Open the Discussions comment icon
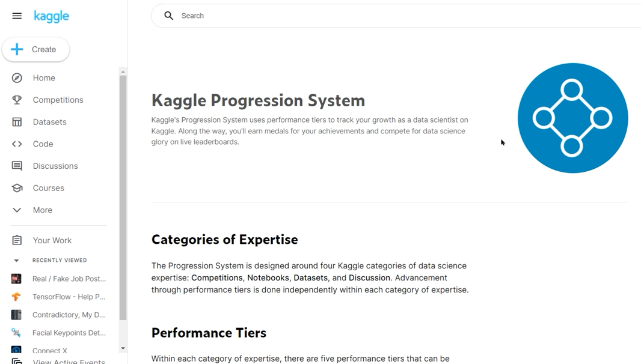 (17, 166)
